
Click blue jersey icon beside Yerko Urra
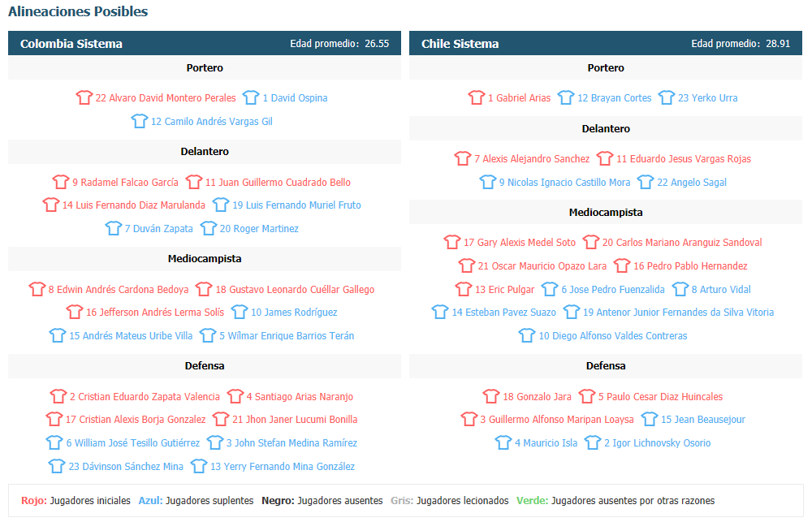tap(667, 97)
